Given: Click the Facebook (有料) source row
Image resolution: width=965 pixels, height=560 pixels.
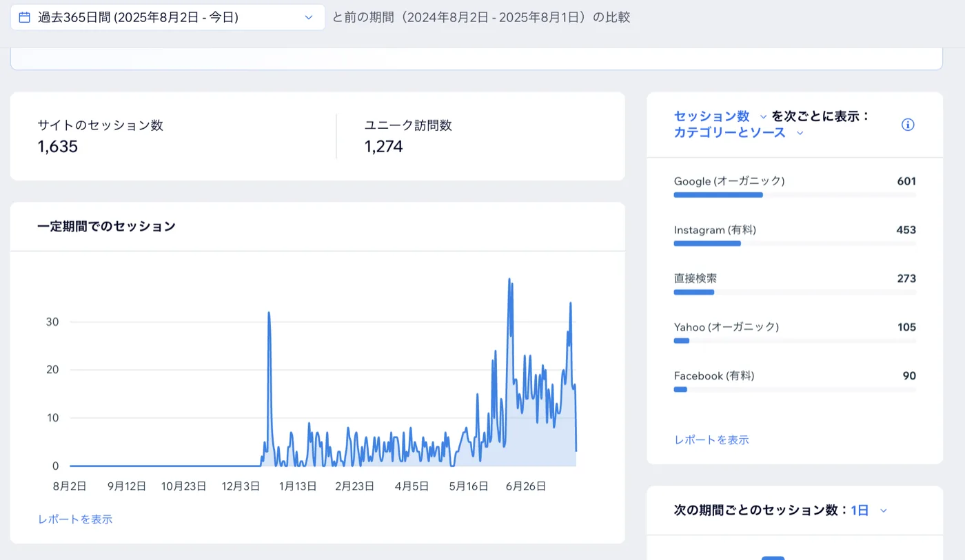Looking at the screenshot, I should pos(795,381).
